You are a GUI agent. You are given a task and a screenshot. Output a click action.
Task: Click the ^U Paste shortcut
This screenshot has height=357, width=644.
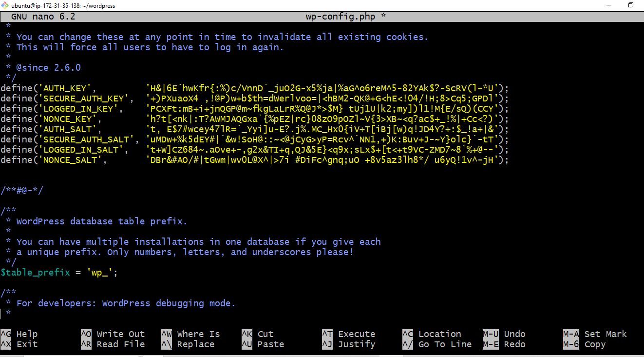[263, 344]
